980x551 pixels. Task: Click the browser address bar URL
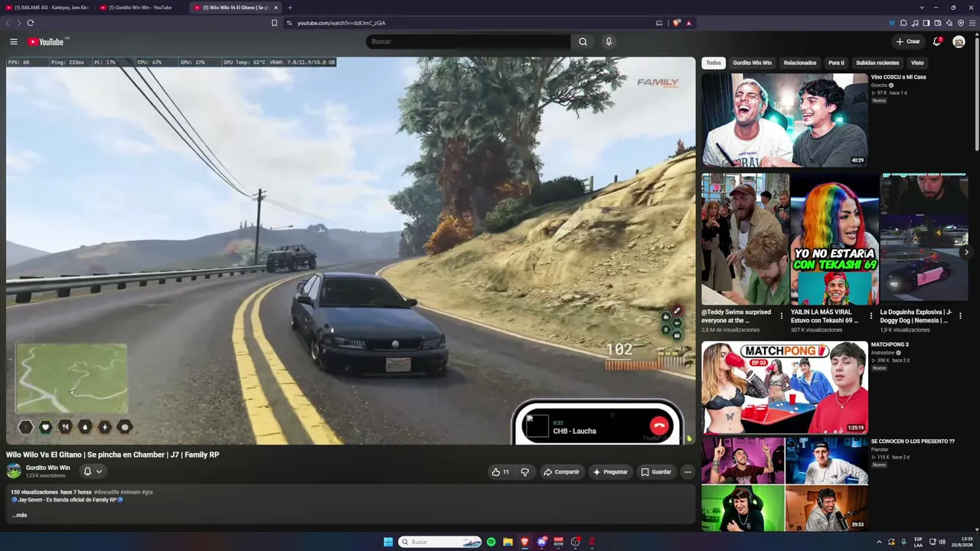coord(341,23)
